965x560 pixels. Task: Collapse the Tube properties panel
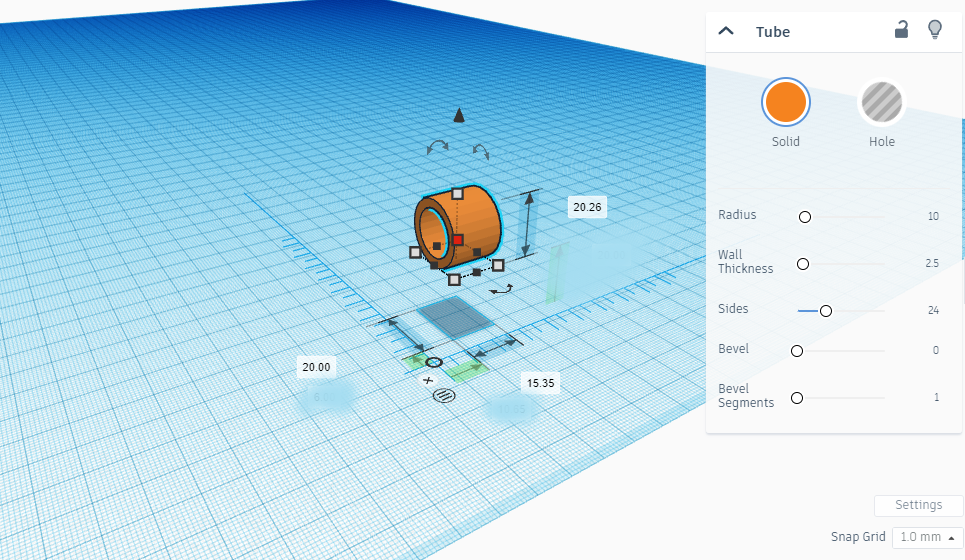726,31
